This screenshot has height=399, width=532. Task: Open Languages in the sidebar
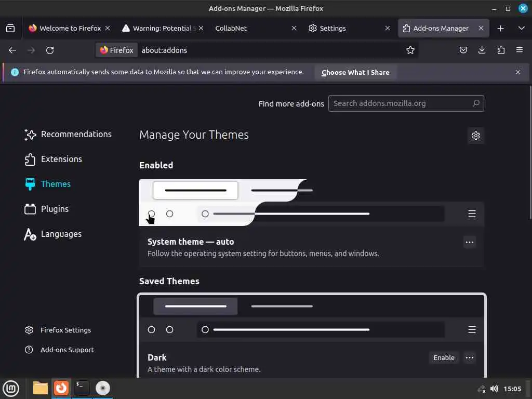53,234
